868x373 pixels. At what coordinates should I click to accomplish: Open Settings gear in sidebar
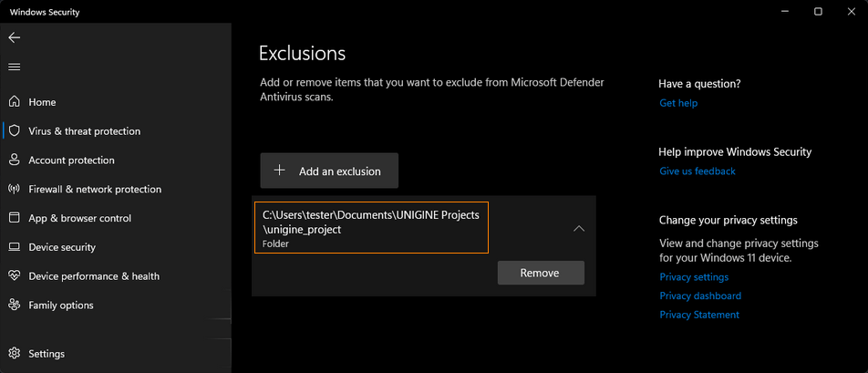click(14, 353)
